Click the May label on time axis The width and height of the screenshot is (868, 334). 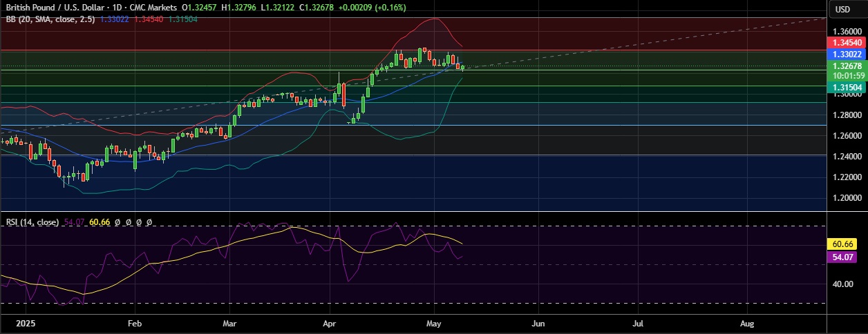pyautogui.click(x=434, y=322)
